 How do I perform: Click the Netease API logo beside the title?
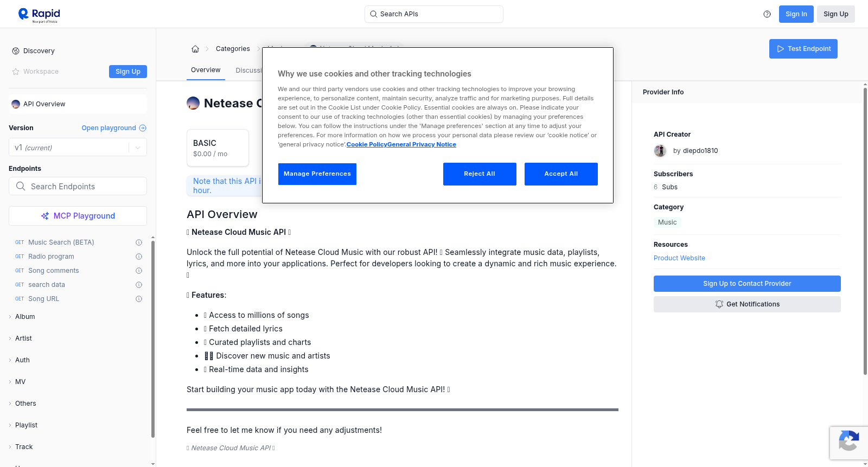tap(193, 103)
